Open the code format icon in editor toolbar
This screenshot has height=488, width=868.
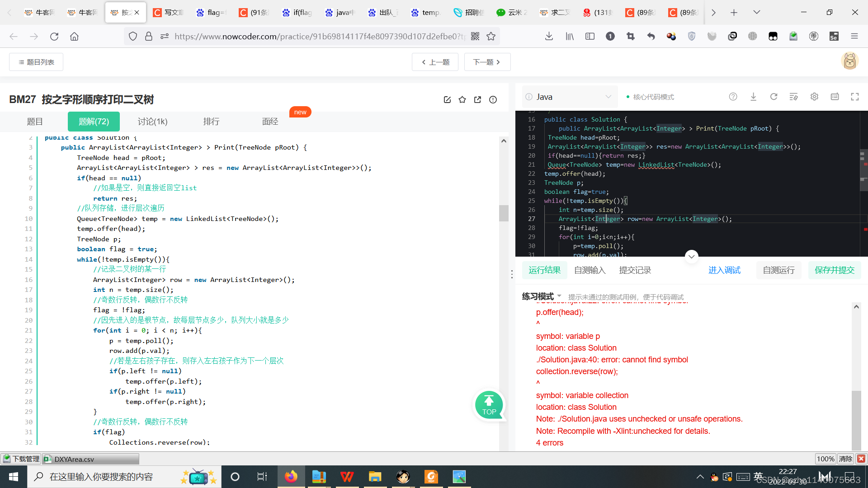pos(793,97)
